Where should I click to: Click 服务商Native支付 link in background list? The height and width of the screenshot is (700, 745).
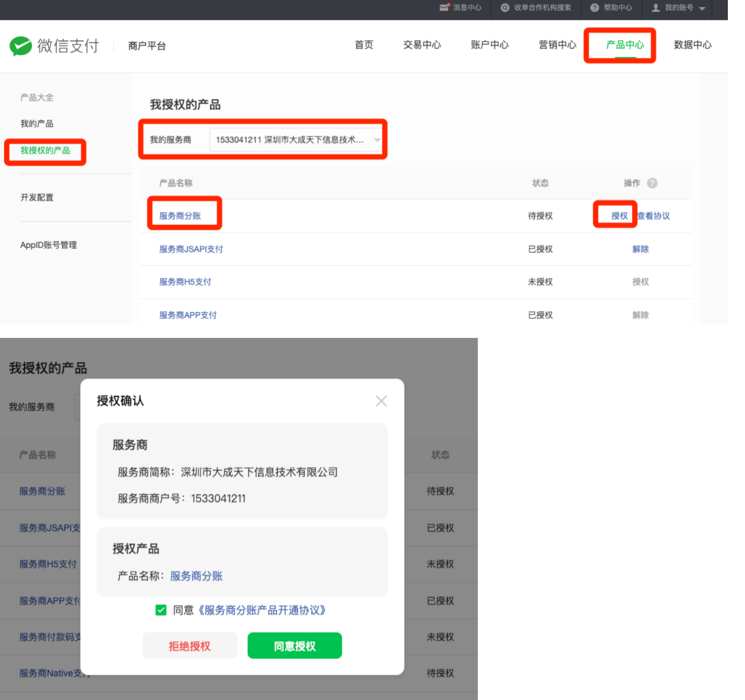[x=54, y=673]
